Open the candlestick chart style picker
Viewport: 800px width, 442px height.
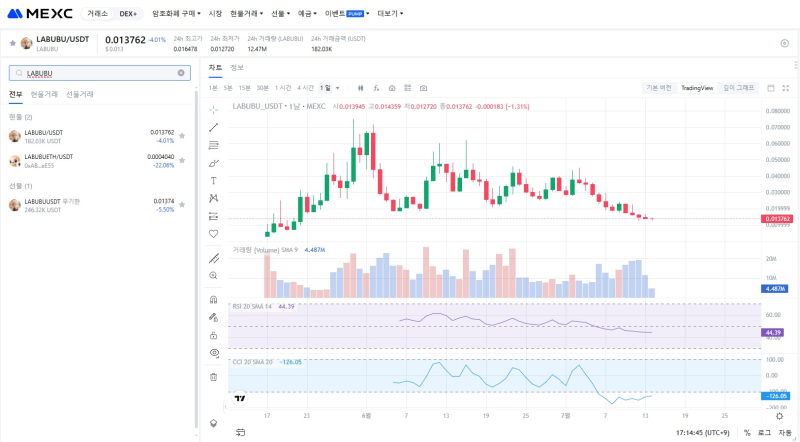point(361,88)
